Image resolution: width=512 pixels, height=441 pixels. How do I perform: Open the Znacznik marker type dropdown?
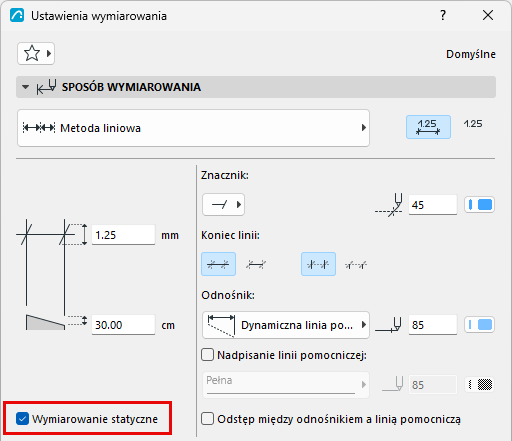point(223,204)
